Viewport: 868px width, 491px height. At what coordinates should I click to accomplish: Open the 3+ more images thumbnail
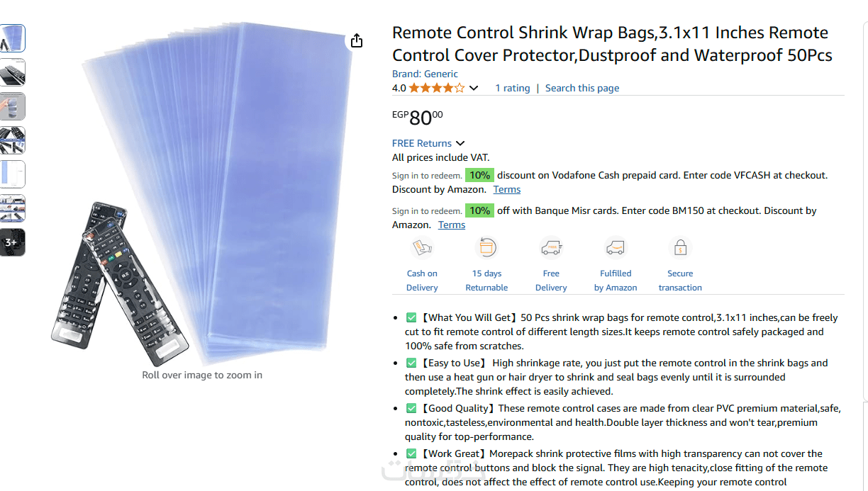pos(13,242)
